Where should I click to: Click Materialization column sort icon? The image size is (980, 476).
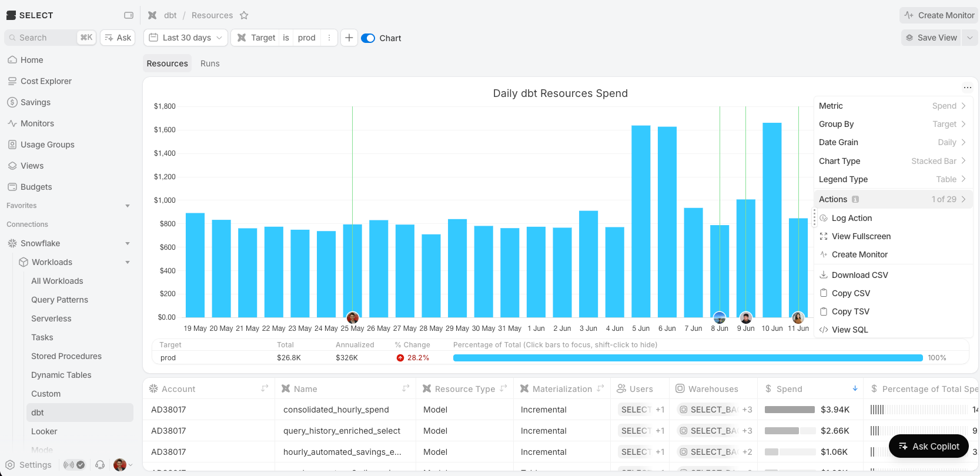600,388
